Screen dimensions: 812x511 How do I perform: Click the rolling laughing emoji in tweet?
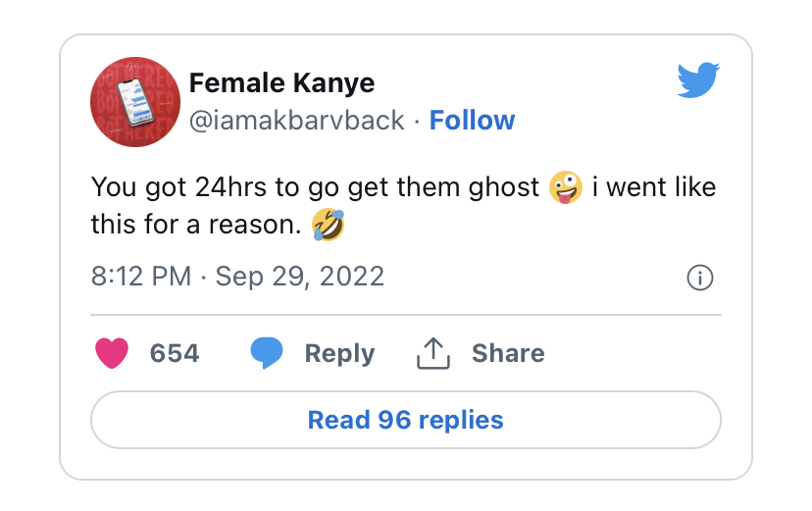point(329,225)
